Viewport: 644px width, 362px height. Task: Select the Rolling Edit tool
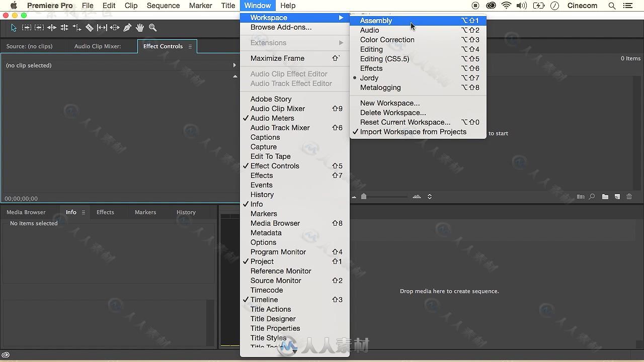click(x=64, y=28)
